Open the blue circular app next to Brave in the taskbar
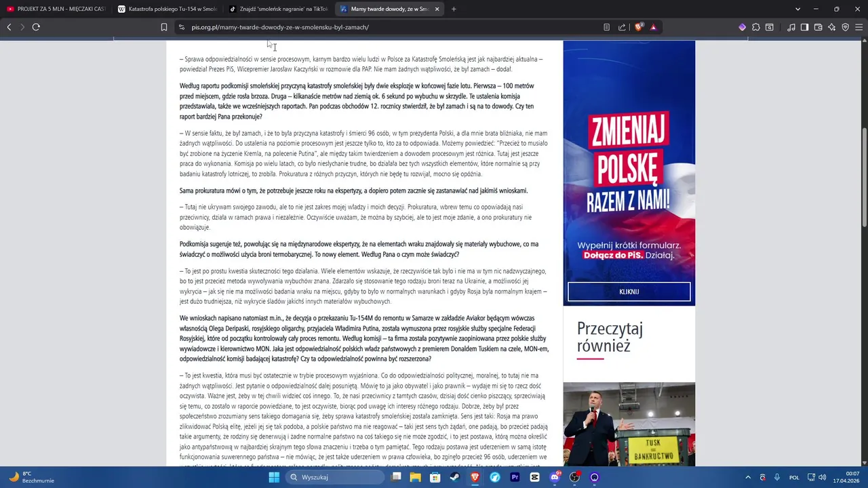This screenshot has height=488, width=868. (x=494, y=477)
